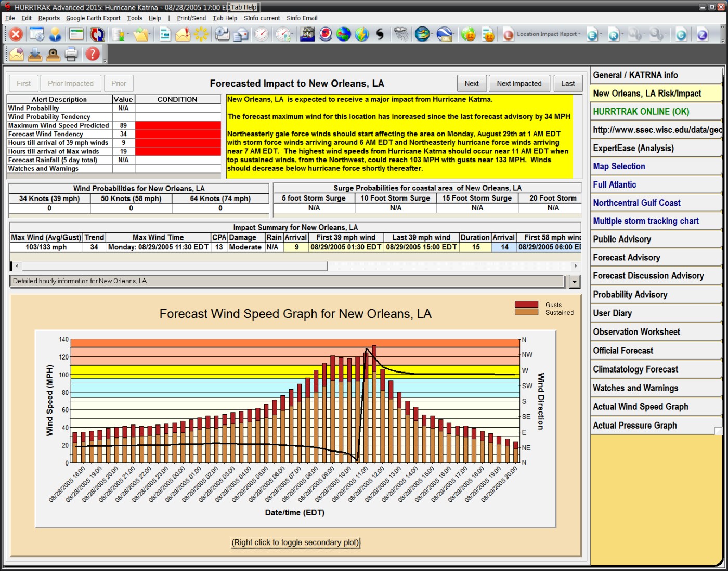This screenshot has width=728, height=571.
Task: Click the red Gusts legend swatch
Action: [x=526, y=304]
